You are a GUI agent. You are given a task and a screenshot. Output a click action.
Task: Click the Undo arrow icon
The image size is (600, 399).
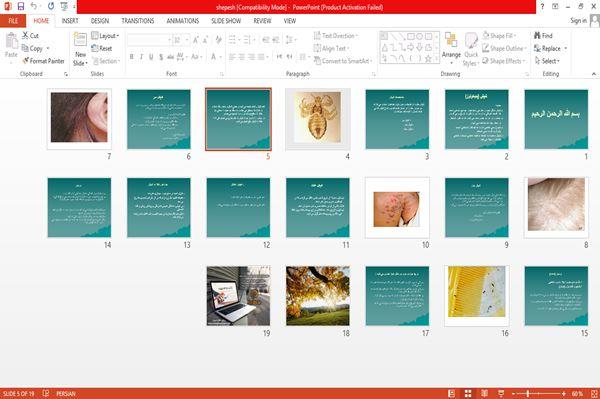(34, 7)
